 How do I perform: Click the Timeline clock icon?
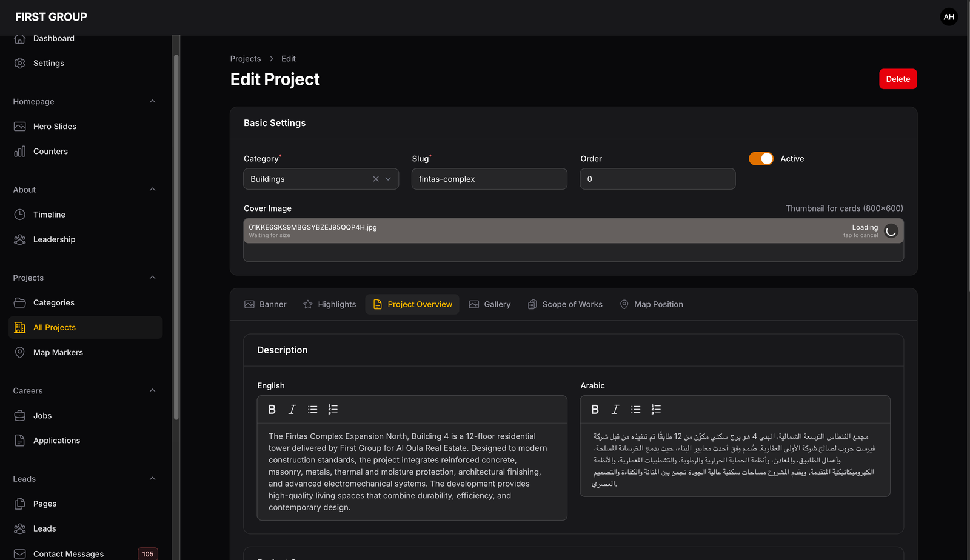(x=20, y=215)
